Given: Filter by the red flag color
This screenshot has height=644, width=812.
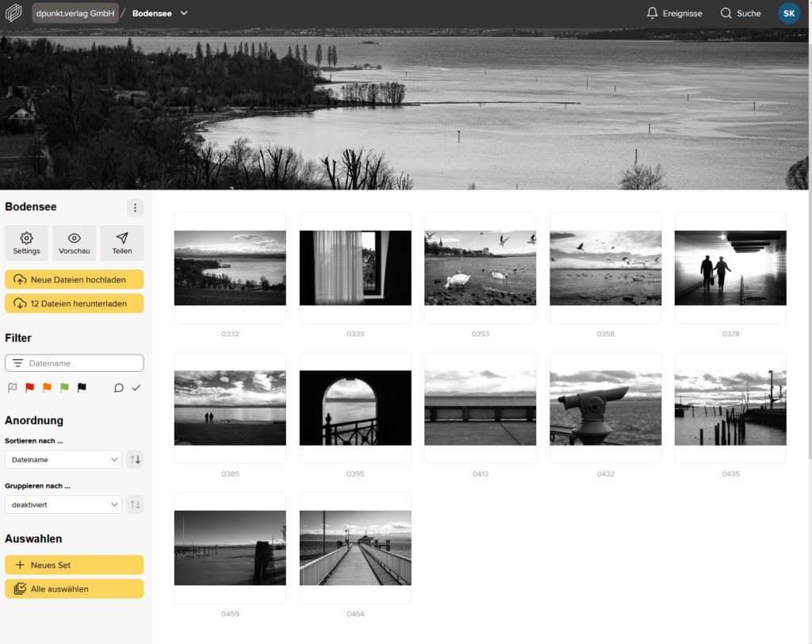Looking at the screenshot, I should pos(29,388).
